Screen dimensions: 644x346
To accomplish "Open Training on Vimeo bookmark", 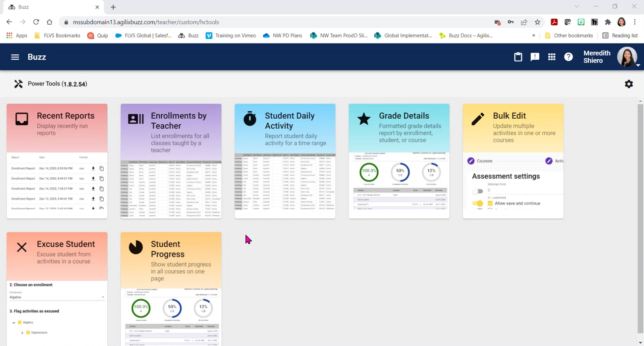I will click(x=231, y=35).
